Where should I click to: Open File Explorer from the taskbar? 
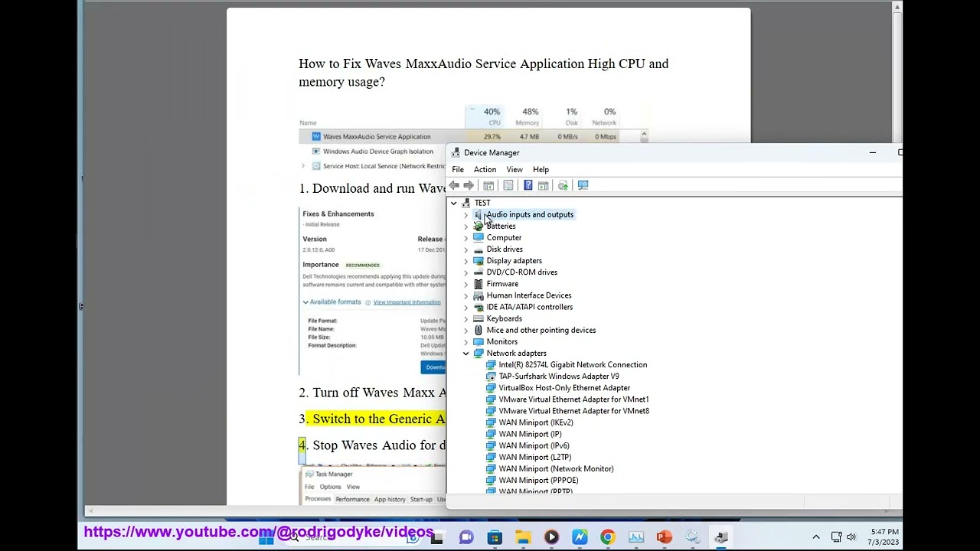tap(523, 537)
